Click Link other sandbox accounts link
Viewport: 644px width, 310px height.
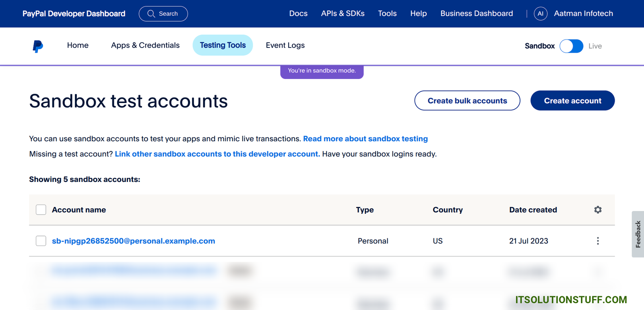coord(217,154)
